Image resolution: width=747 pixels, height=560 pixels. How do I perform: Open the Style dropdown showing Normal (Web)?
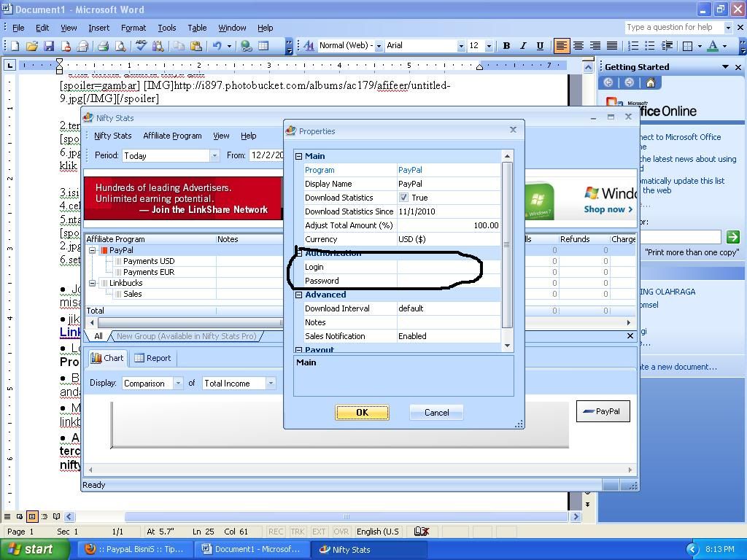pos(379,46)
